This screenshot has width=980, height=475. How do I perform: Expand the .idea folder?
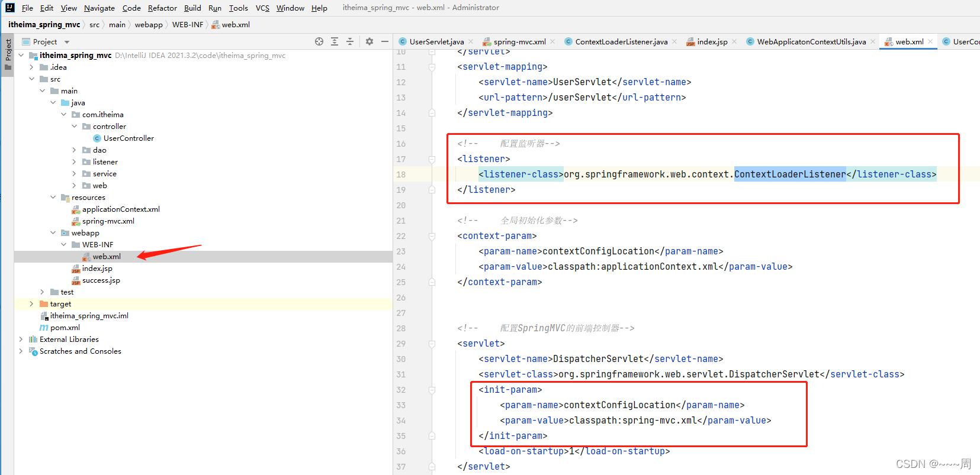click(x=31, y=67)
